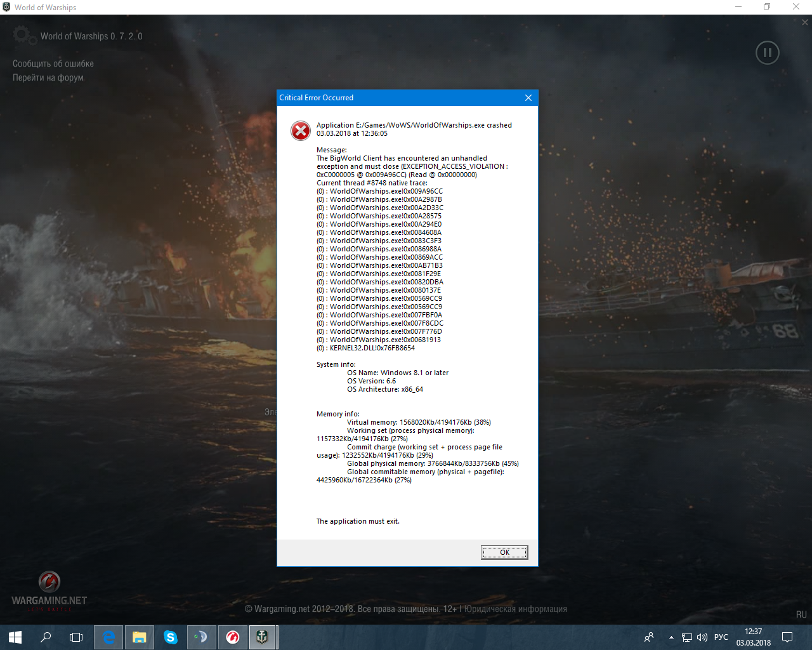Open the red Wargaming Game Center taskbar icon
Image resolution: width=812 pixels, height=650 pixels.
coord(233,637)
